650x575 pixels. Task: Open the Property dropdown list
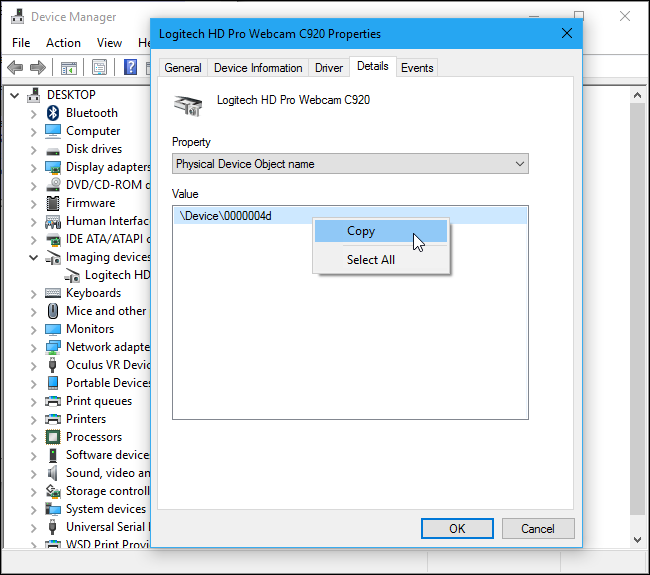click(350, 164)
